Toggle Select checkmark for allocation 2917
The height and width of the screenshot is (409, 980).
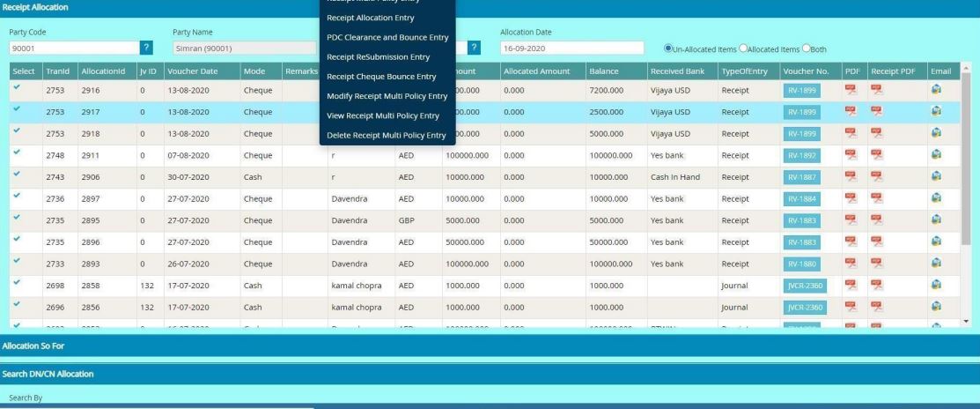17,108
